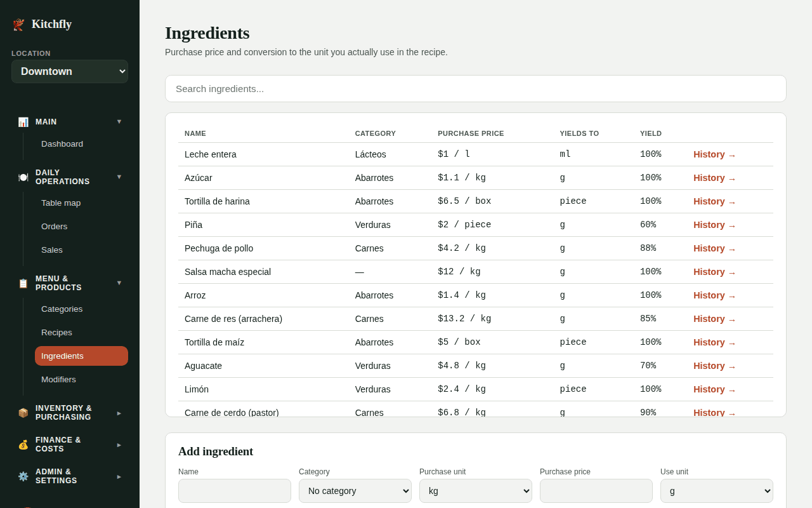Screen dimensions: 812x508
Task: Open History for Aguacate
Action: tap(714, 366)
